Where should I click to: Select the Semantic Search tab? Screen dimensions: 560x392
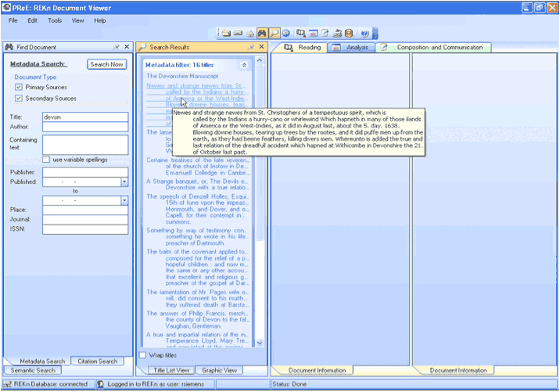[x=33, y=371]
